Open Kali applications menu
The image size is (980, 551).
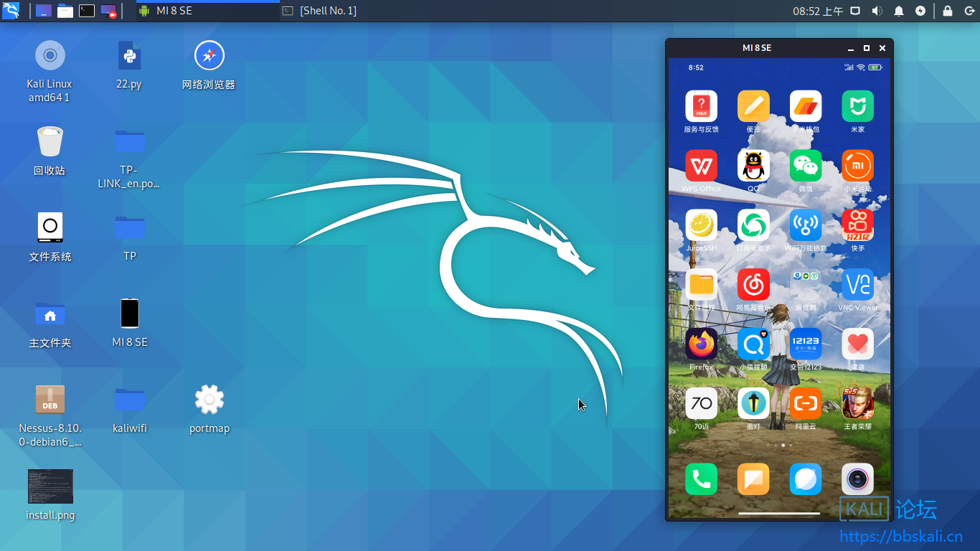point(11,11)
